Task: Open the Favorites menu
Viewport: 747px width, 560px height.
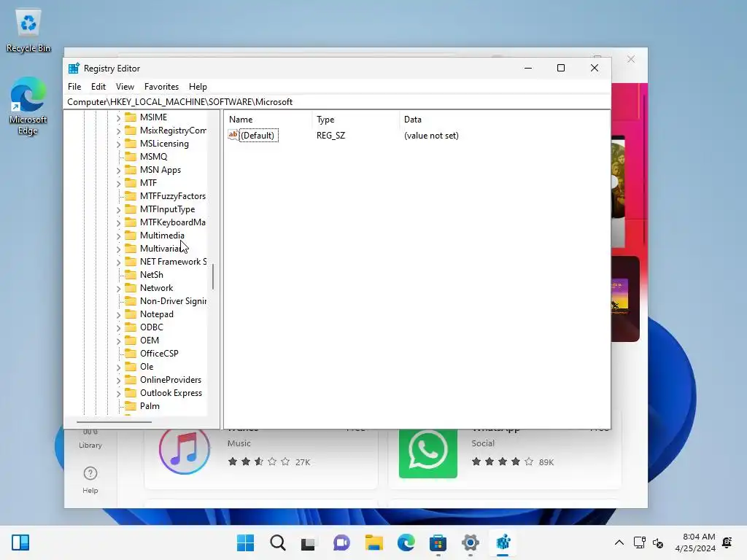Action: [161, 87]
